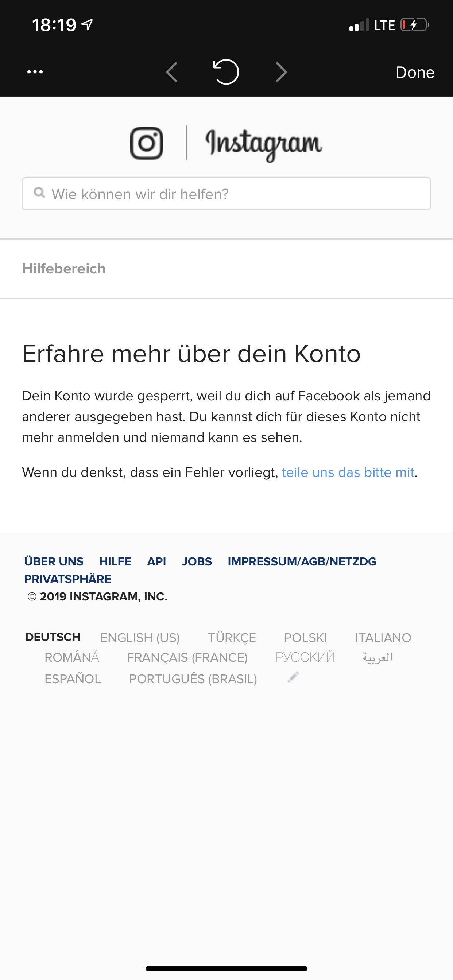The image size is (453, 980).
Task: Click the search magnifier icon
Action: [x=39, y=192]
